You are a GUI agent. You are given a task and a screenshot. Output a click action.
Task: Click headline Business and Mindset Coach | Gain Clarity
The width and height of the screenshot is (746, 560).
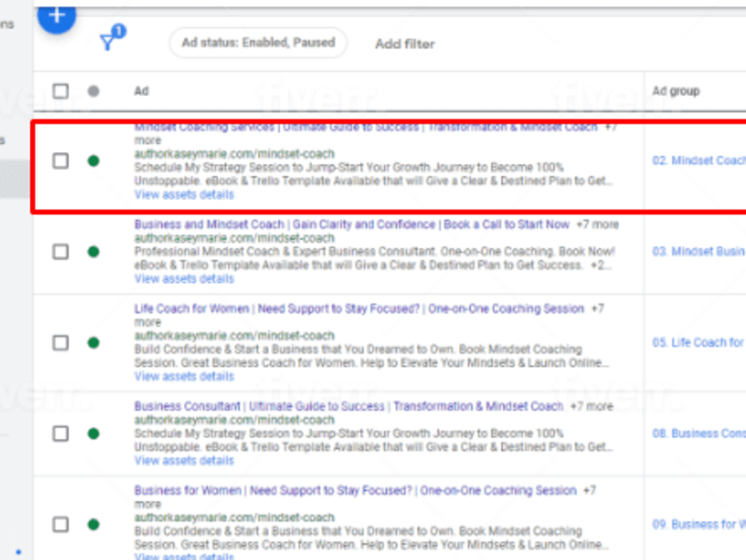tap(351, 224)
